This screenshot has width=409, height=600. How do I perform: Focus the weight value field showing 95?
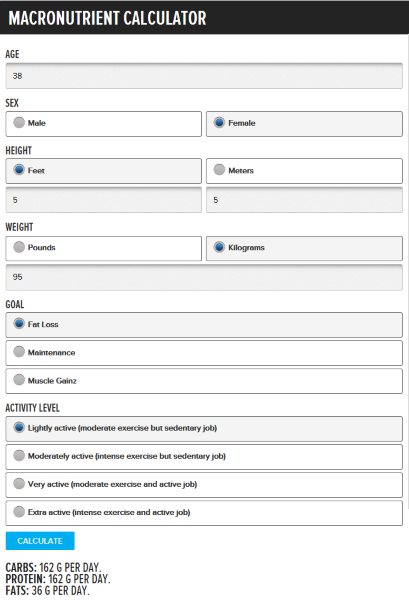point(204,277)
